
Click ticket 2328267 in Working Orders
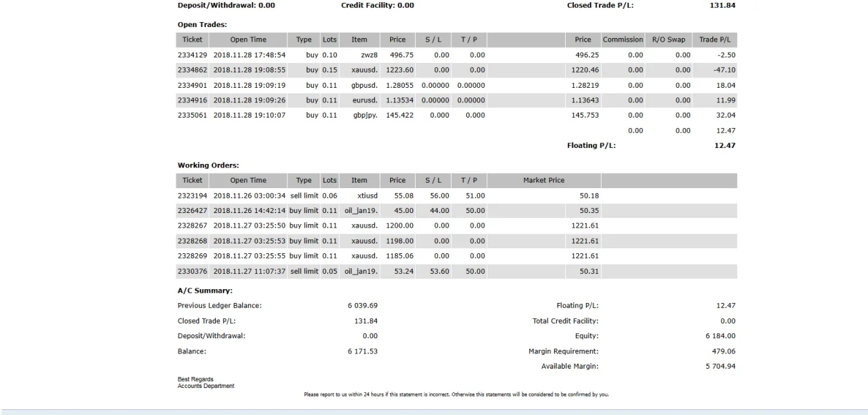tap(192, 225)
